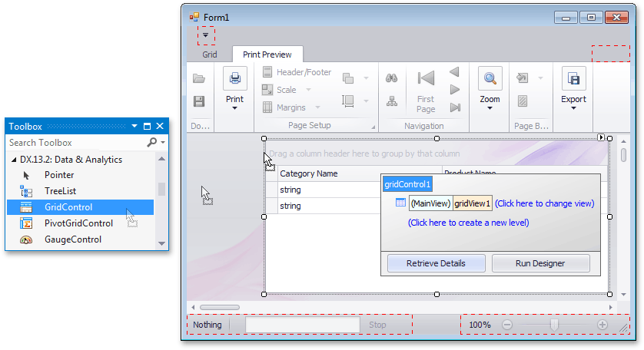Open the Toolbox search options dropdown

pyautogui.click(x=163, y=143)
